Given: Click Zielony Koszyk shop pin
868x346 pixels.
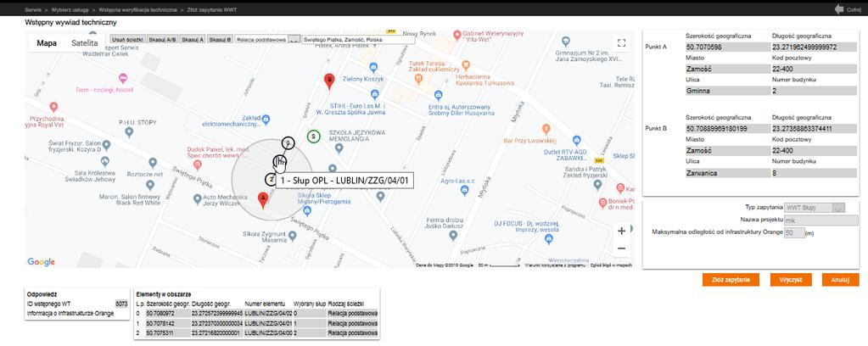Looking at the screenshot, I should point(372,68).
